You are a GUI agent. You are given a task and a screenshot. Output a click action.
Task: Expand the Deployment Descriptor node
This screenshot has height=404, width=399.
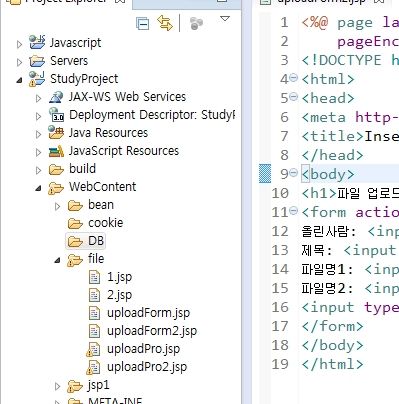tap(38, 116)
